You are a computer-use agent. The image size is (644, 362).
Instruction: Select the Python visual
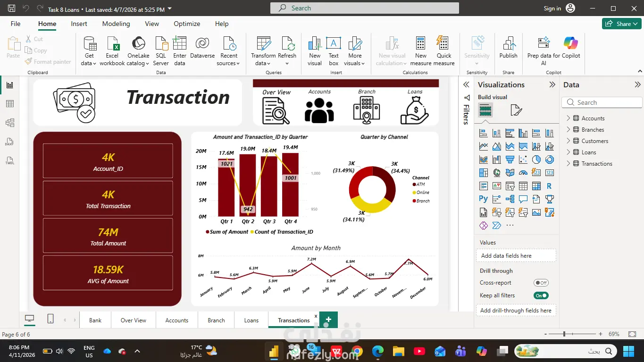483,199
